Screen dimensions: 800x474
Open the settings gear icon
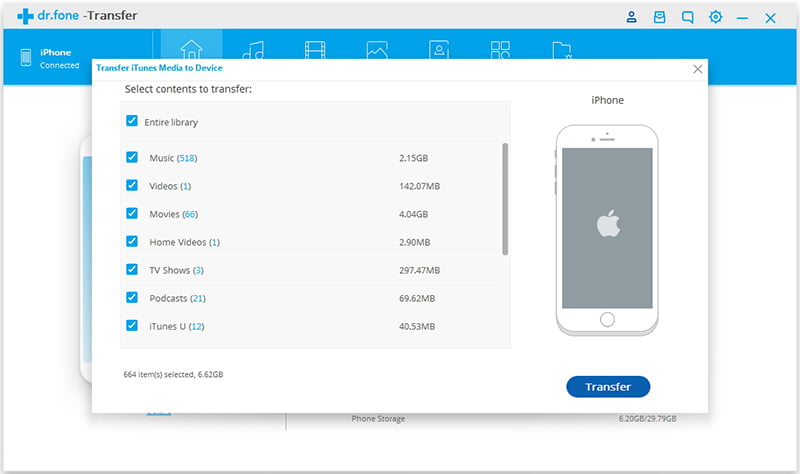[x=715, y=18]
